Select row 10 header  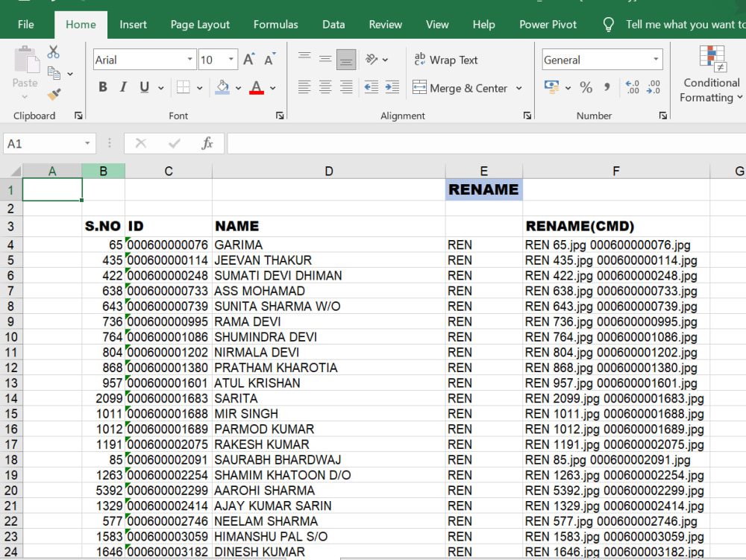pos(11,337)
